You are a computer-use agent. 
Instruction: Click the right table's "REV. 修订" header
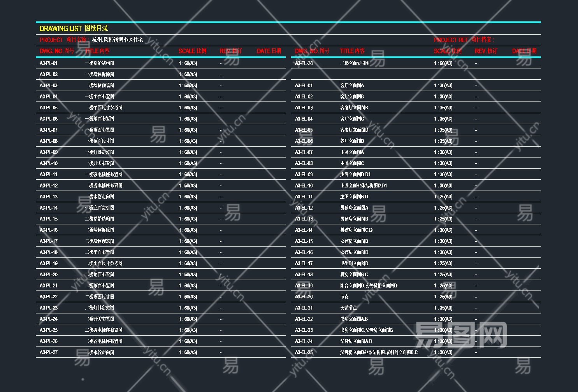[486, 51]
